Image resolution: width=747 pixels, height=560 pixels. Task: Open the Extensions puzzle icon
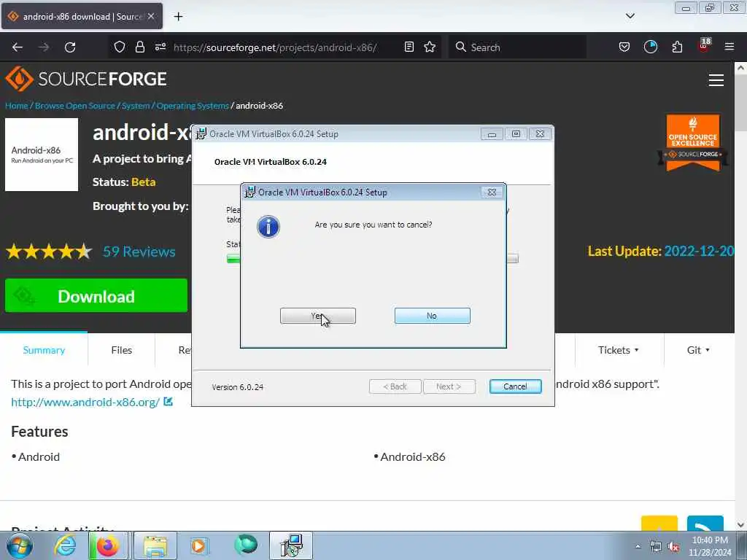point(677,47)
